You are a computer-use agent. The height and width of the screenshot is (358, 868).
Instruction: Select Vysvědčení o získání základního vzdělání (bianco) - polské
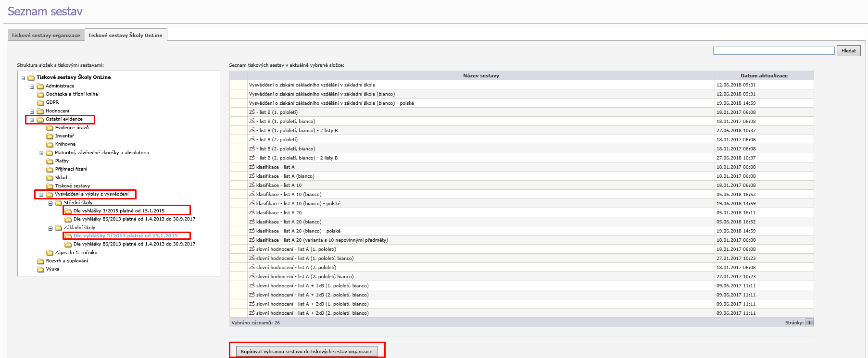pos(522,103)
